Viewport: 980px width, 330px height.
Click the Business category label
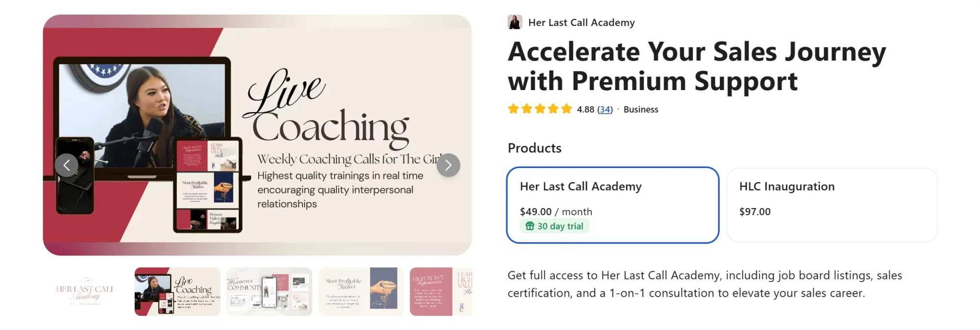[640, 110]
